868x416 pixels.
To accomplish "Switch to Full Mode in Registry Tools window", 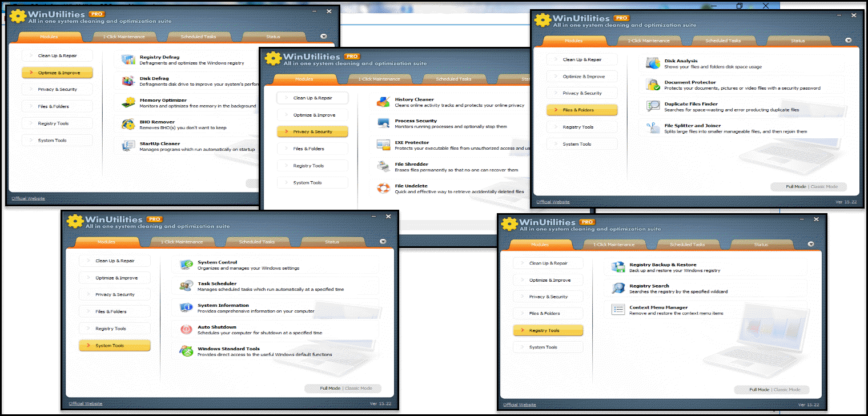I will pos(759,390).
